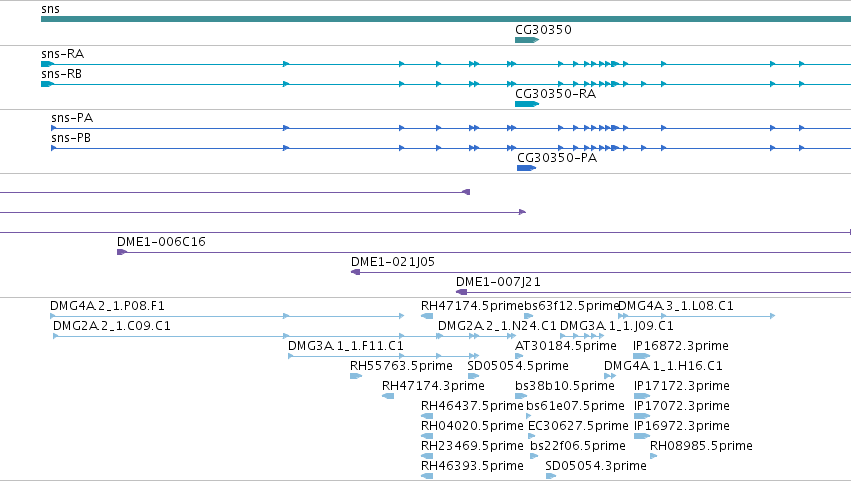Select the RH47174.5prime EST label
This screenshot has width=851, height=481.
[x=472, y=306]
